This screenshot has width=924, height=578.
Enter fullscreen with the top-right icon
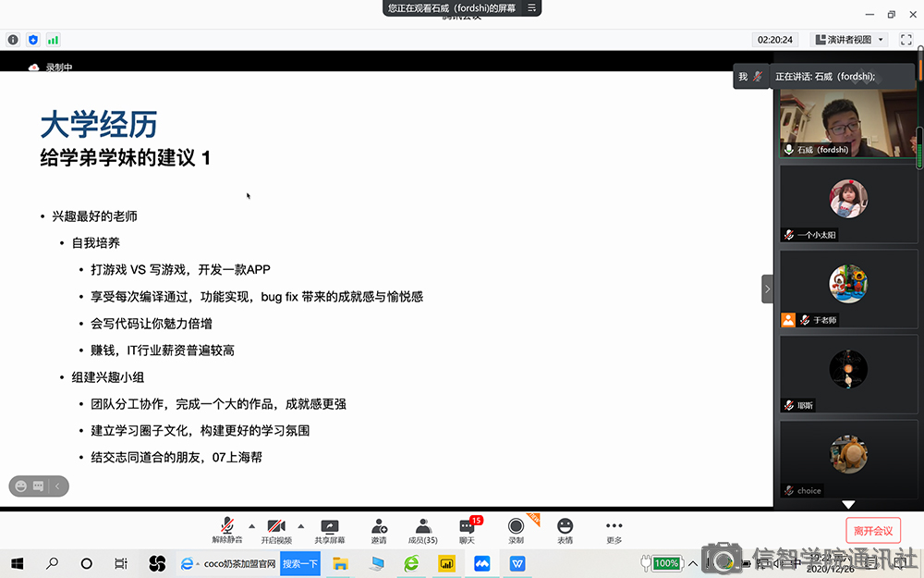point(906,40)
